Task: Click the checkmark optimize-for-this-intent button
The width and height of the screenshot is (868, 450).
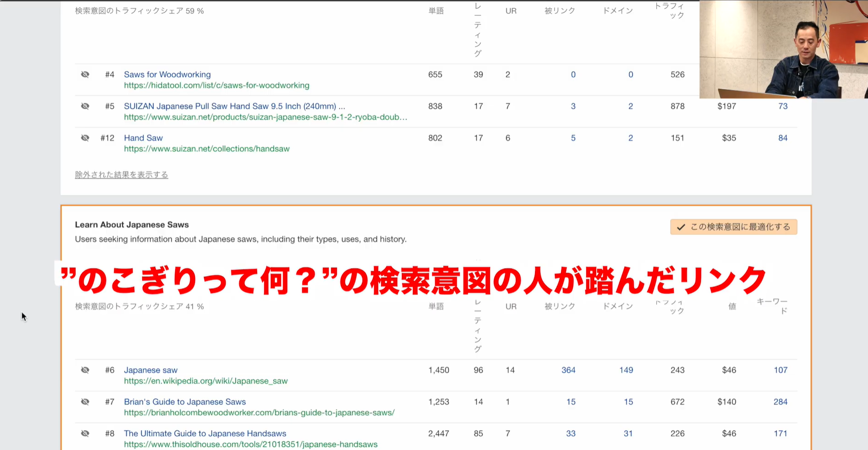Action: (733, 227)
